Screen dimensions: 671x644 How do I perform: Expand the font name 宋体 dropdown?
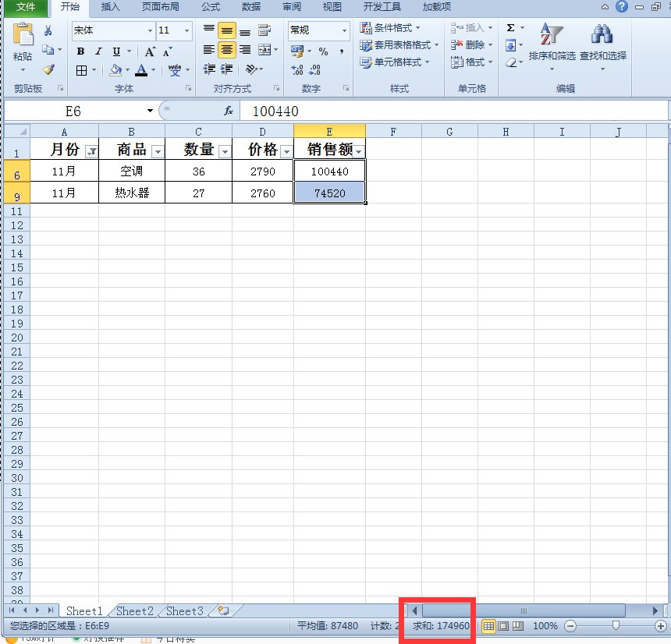tap(150, 31)
